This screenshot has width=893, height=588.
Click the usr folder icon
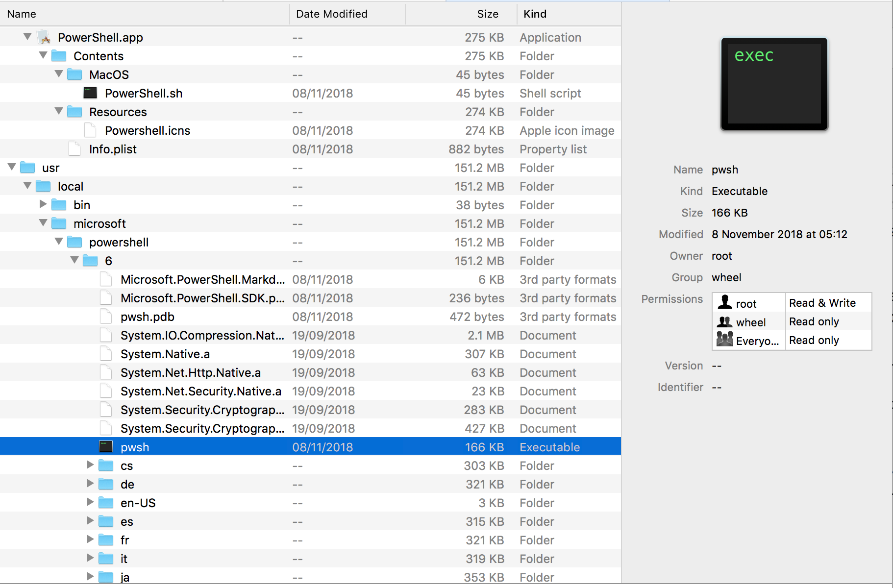27,168
